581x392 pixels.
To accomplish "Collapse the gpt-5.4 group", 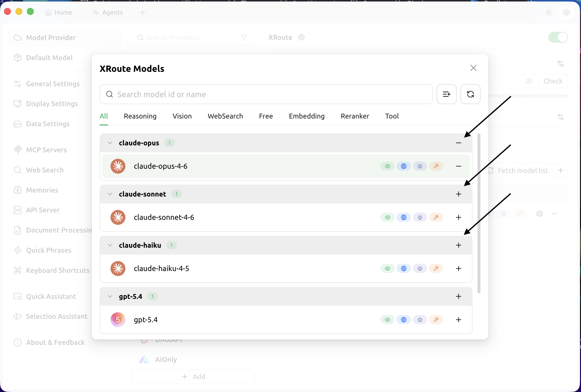I will pyautogui.click(x=110, y=296).
